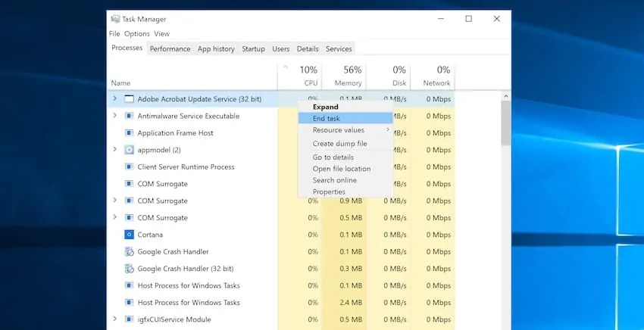Select the Application Frame Host text
This screenshot has height=330, width=644.
[x=175, y=133]
